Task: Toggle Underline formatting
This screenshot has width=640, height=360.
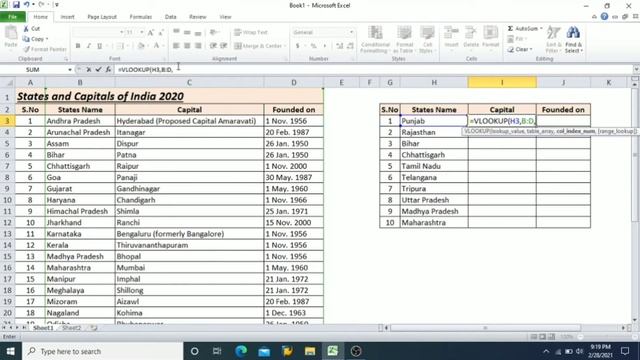Action: coord(99,46)
